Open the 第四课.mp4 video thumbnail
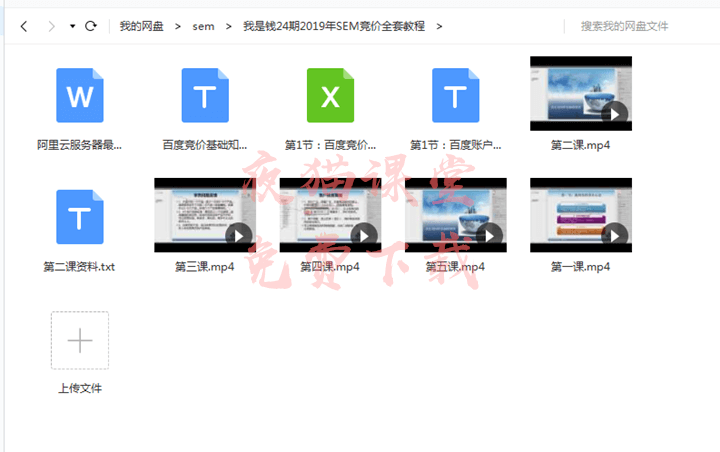720x452 pixels. (x=331, y=215)
